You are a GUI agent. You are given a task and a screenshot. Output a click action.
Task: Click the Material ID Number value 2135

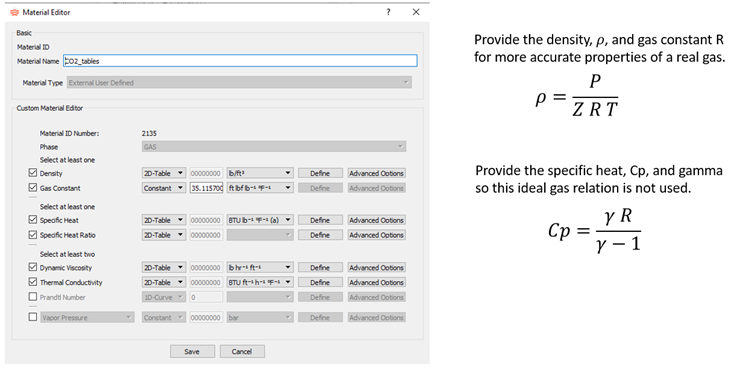tap(149, 133)
